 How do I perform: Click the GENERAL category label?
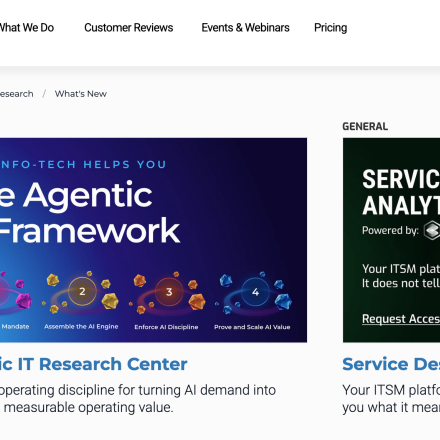365,126
